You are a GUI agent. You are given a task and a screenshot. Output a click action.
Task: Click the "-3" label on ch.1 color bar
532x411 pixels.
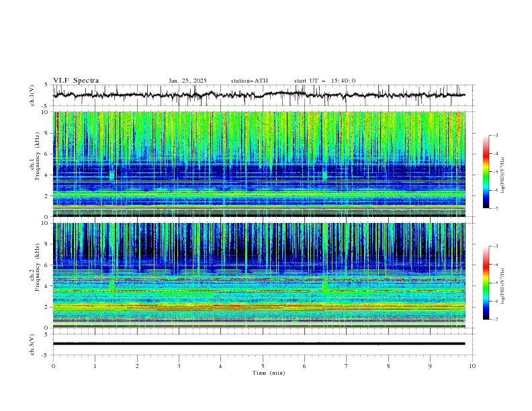click(495, 135)
